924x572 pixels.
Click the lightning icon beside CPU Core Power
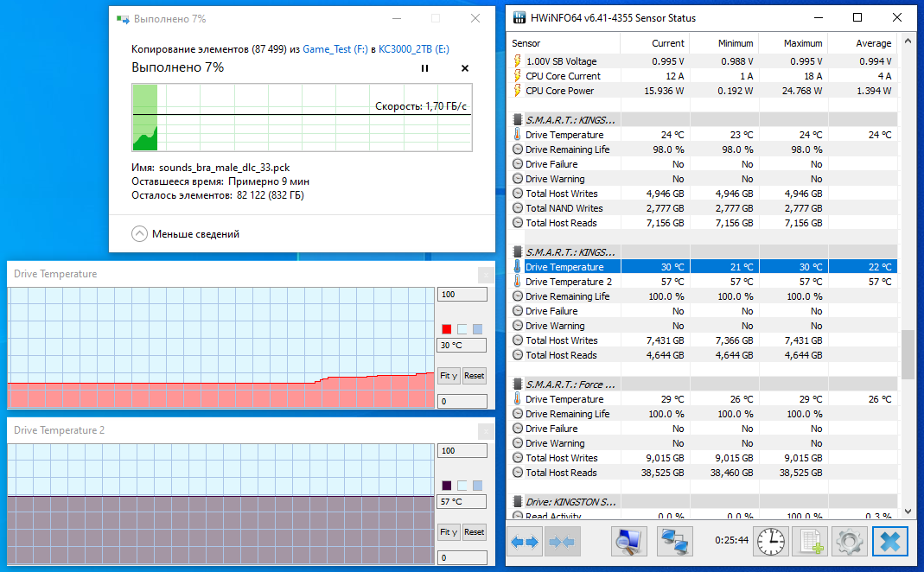tap(518, 91)
